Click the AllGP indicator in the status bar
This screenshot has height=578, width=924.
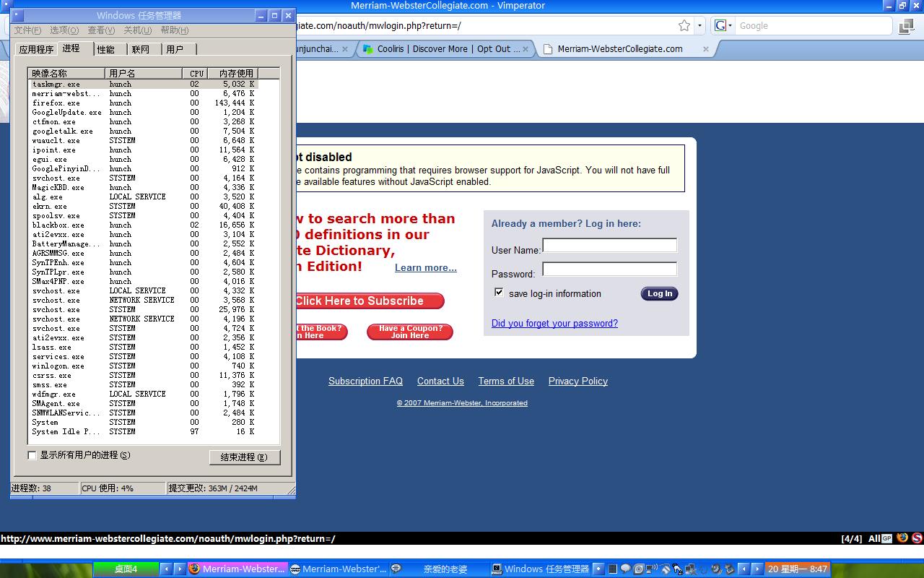coord(880,539)
